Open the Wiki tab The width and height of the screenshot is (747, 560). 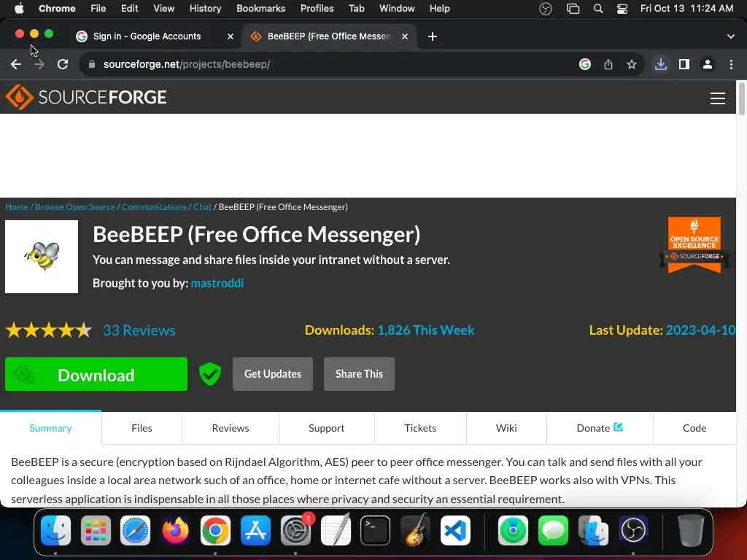506,428
